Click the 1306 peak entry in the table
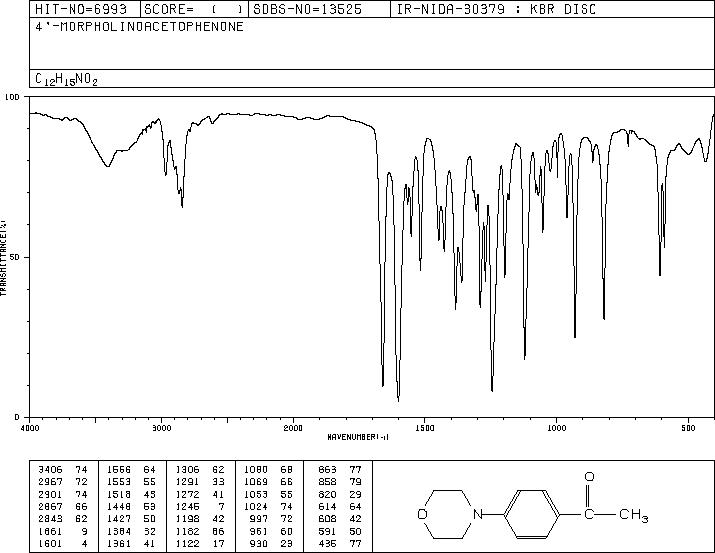Viewport: 715px width, 553px height. click(200, 469)
